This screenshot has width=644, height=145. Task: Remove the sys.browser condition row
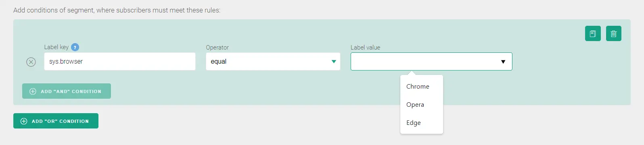(x=31, y=62)
